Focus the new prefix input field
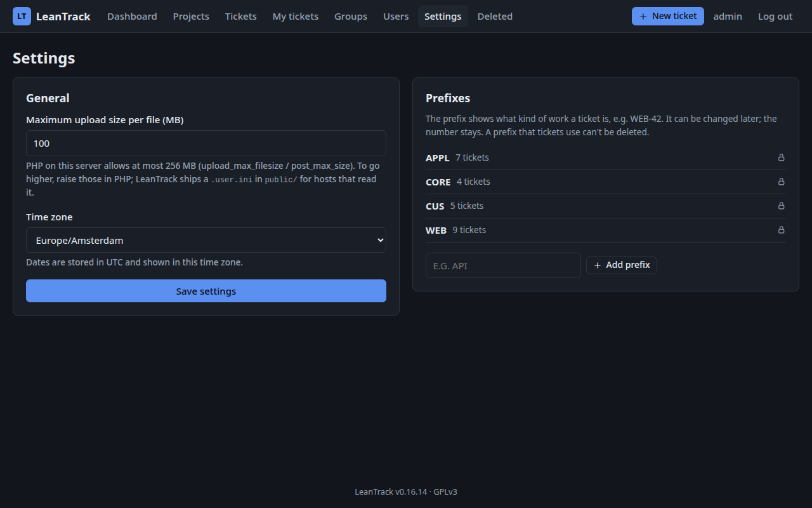Viewport: 812px width, 508px height. 503,265
